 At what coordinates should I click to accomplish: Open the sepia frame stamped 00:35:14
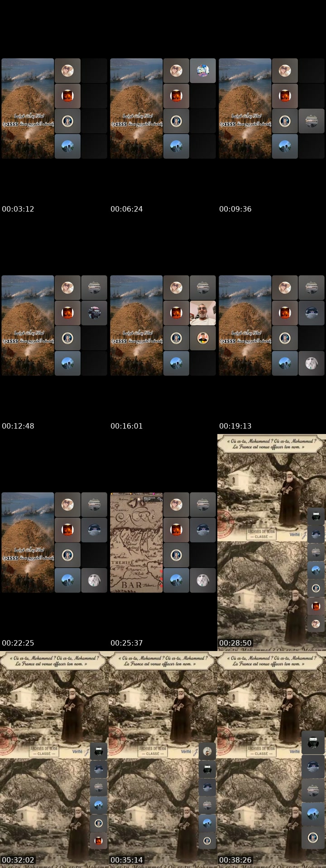pyautogui.click(x=163, y=759)
